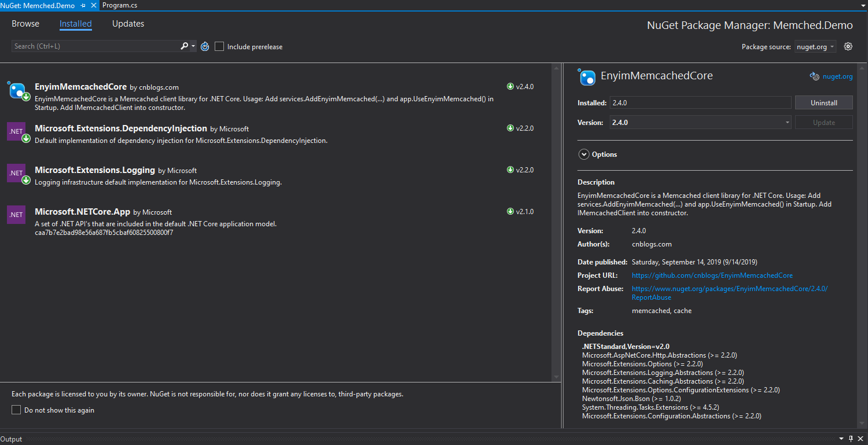Viewport: 868px width, 445px height.
Task: Open the search box dropdown arrow
Action: click(194, 46)
